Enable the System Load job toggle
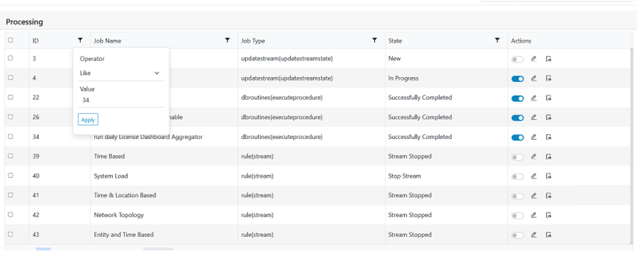This screenshot has width=644, height=256. tap(517, 176)
